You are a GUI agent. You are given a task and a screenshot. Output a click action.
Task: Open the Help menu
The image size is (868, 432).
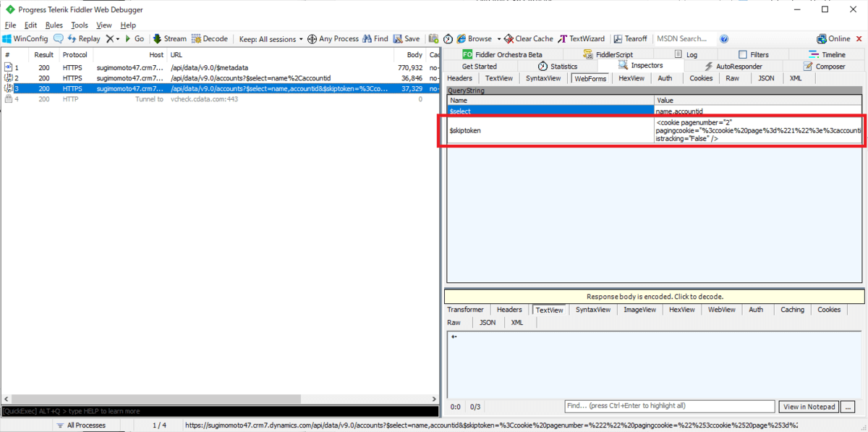point(128,25)
